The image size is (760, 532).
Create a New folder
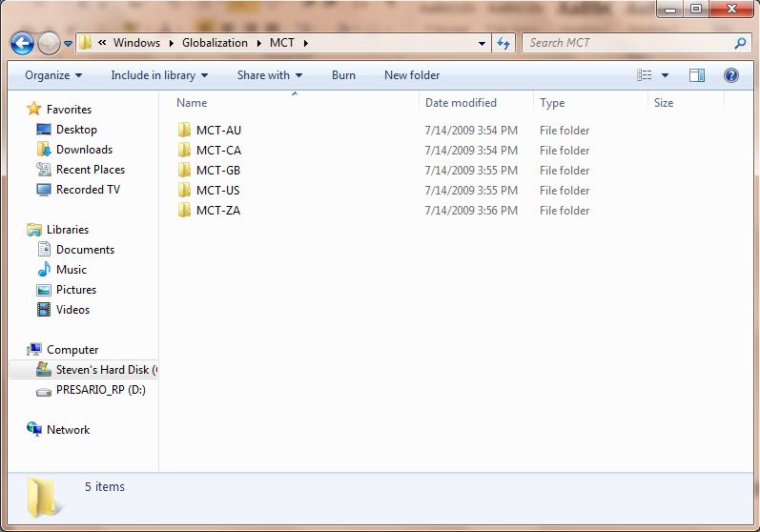click(412, 75)
